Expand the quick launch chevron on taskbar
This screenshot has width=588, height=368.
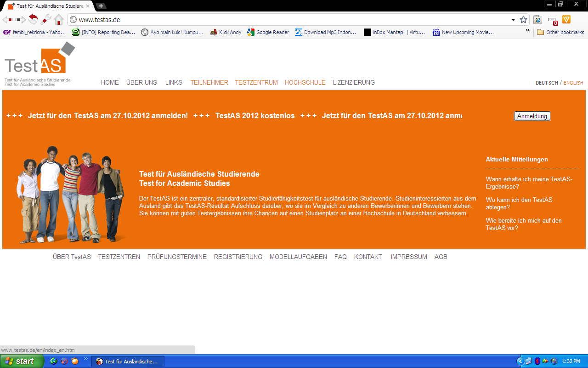click(85, 360)
